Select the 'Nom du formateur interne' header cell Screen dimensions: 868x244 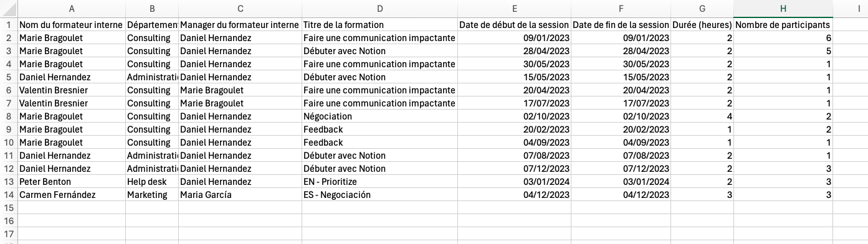click(72, 25)
